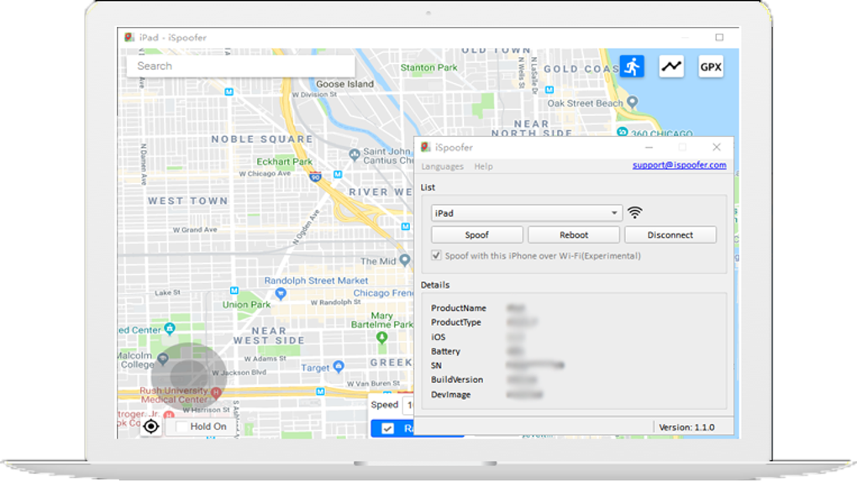The width and height of the screenshot is (857, 504).
Task: Maximize the iPad - iSpoofer main window
Action: [x=719, y=37]
